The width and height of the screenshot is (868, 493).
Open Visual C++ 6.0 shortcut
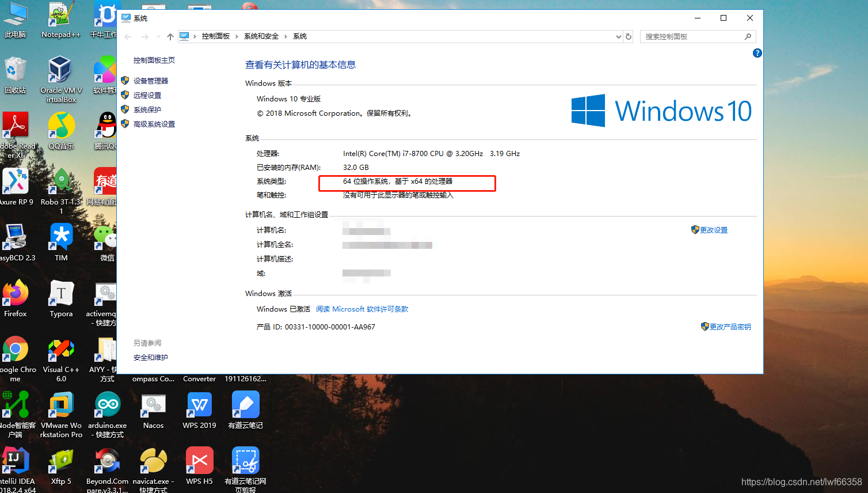(61, 359)
